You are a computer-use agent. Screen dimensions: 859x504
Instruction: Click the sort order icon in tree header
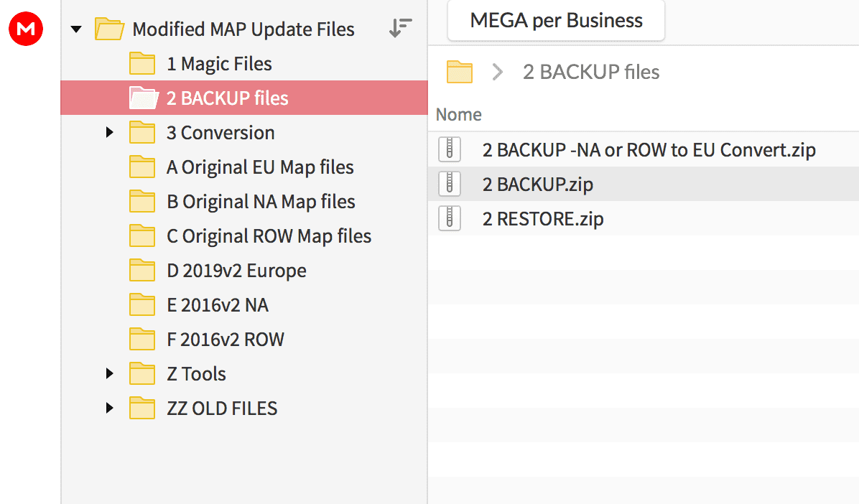[400, 29]
